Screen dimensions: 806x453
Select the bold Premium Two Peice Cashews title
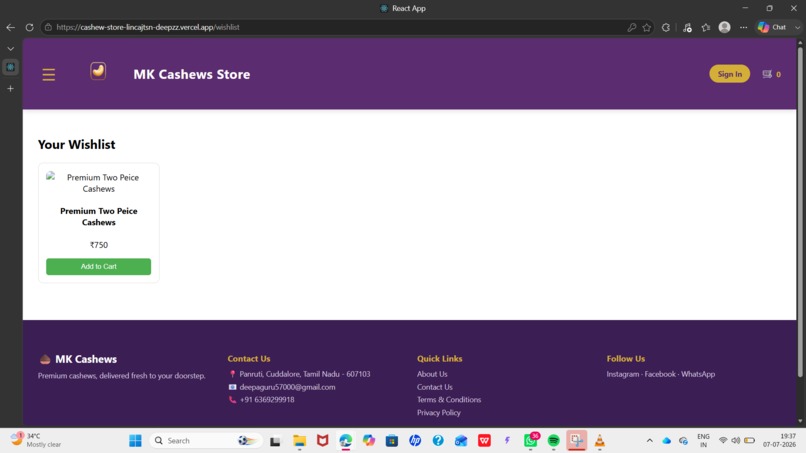[99, 216]
